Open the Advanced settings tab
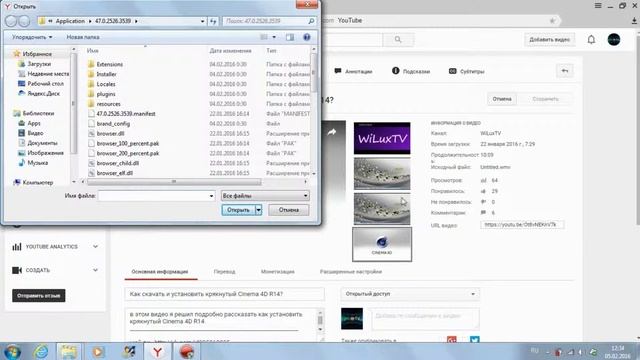This screenshot has width=640, height=360. (x=351, y=272)
